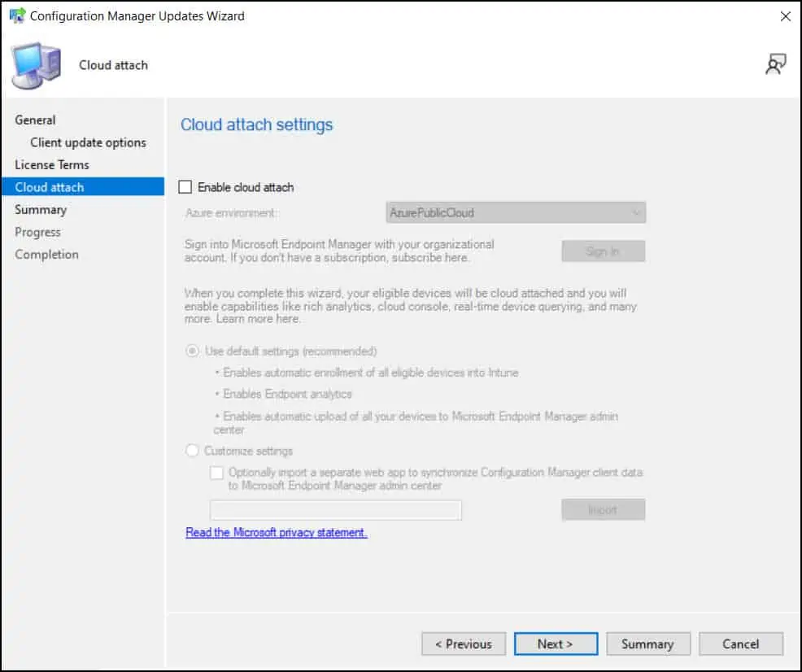Select Completion step in sidebar
Screen dimensions: 802x672
point(46,255)
